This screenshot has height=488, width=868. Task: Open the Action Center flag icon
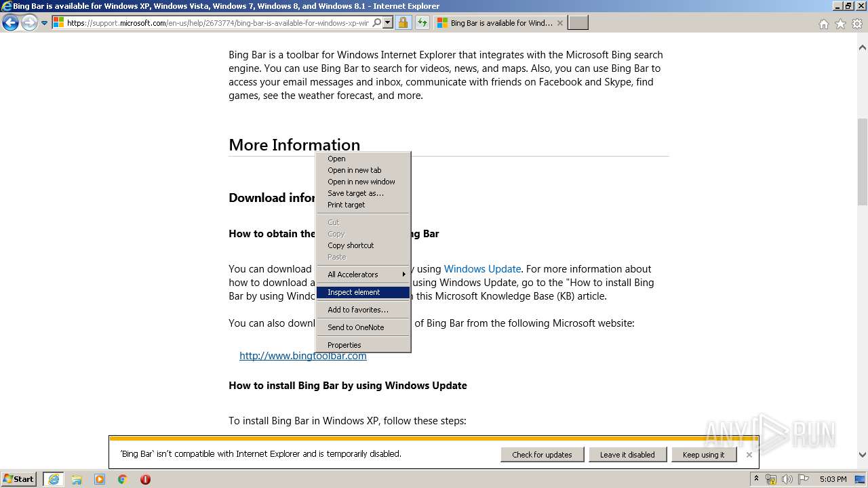click(803, 479)
